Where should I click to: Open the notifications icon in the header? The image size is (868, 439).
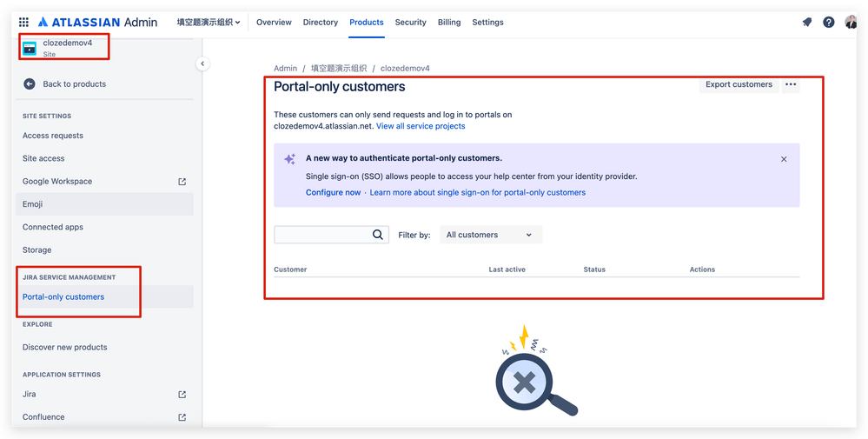point(807,22)
